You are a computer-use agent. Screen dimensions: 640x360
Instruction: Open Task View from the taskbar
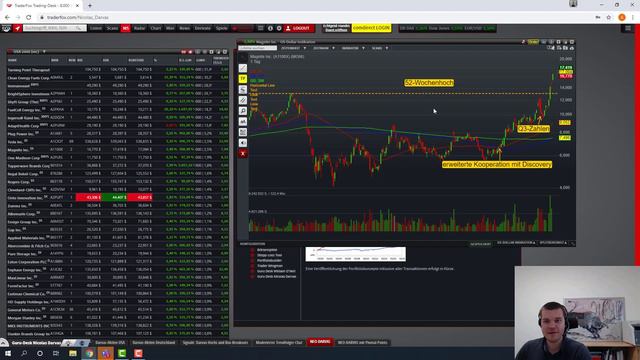click(x=56, y=353)
